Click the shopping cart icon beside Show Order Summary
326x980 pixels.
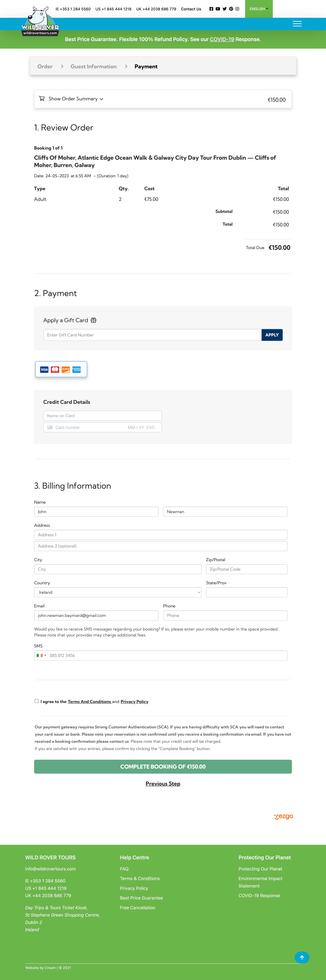42,99
